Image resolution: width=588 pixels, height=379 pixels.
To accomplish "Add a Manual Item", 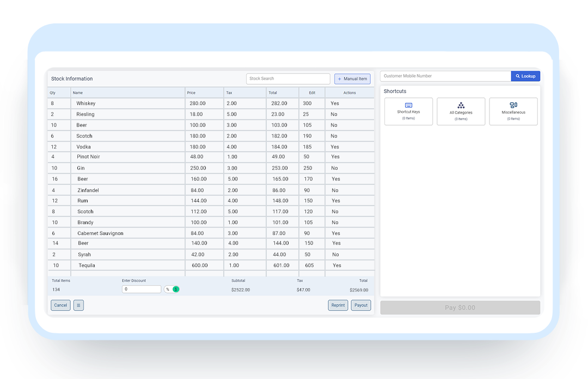I will (x=352, y=79).
